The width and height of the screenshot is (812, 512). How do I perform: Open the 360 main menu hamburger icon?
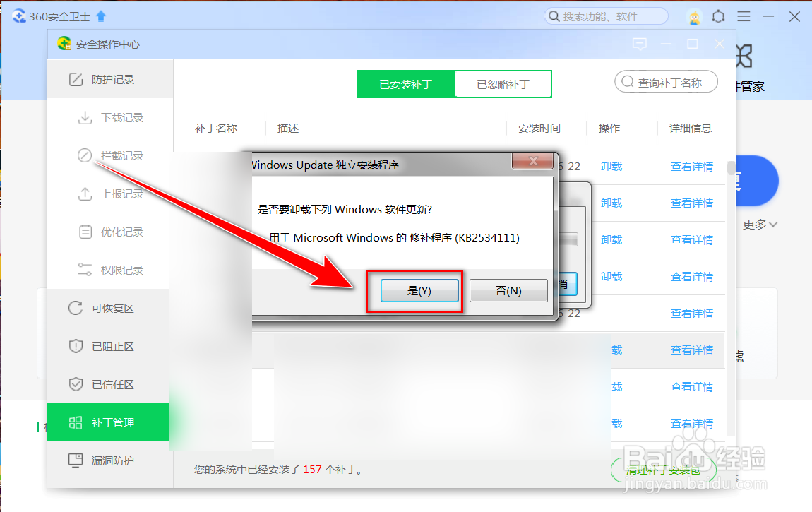744,16
